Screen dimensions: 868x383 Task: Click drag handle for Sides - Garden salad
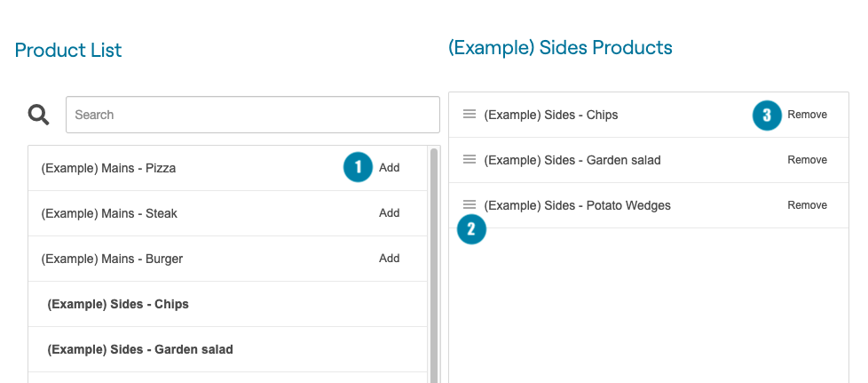(x=470, y=160)
